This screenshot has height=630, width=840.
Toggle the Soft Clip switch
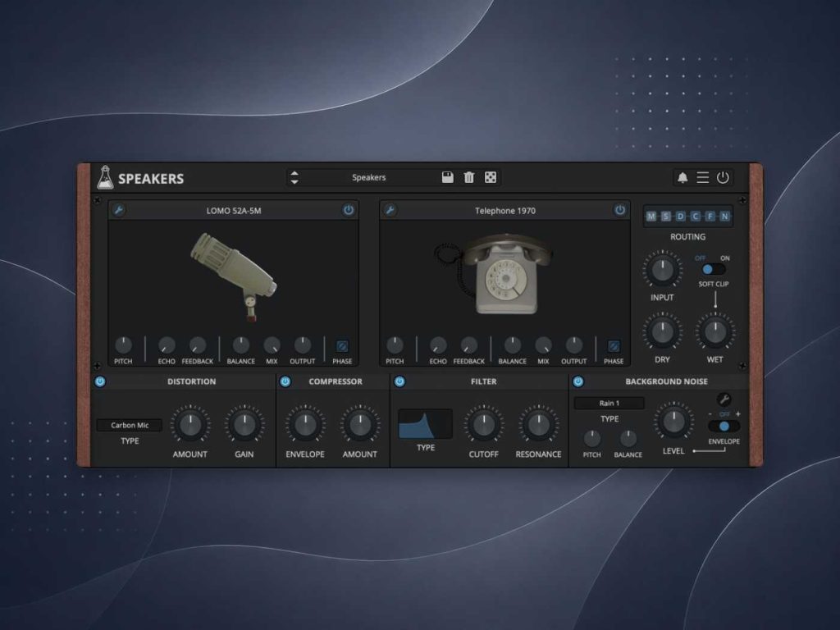pyautogui.click(x=713, y=269)
